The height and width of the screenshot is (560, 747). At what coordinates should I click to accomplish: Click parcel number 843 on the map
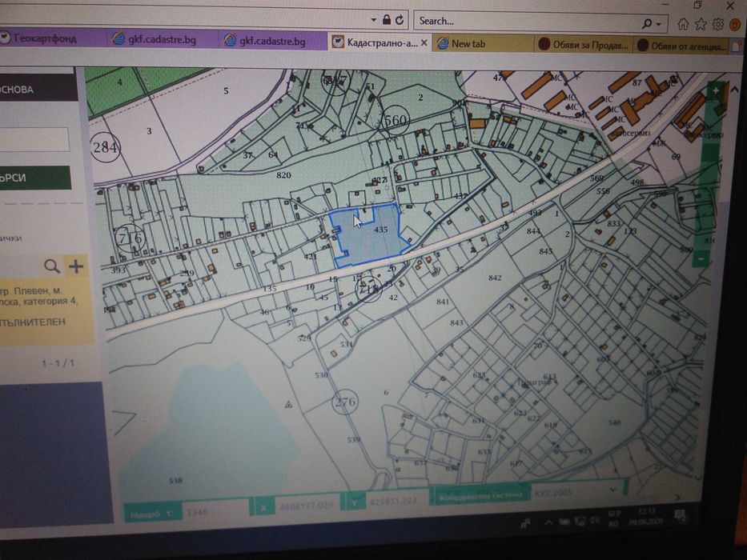[x=456, y=322]
